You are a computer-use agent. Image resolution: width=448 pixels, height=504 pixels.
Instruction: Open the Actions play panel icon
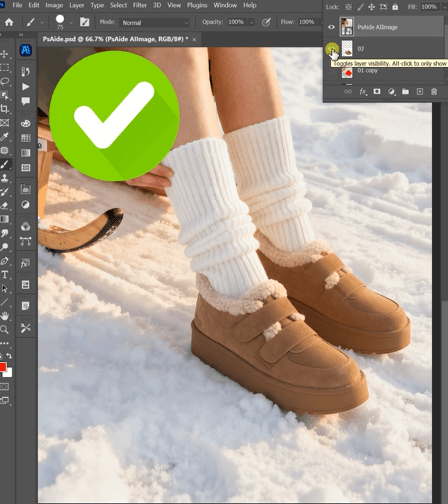tap(25, 87)
